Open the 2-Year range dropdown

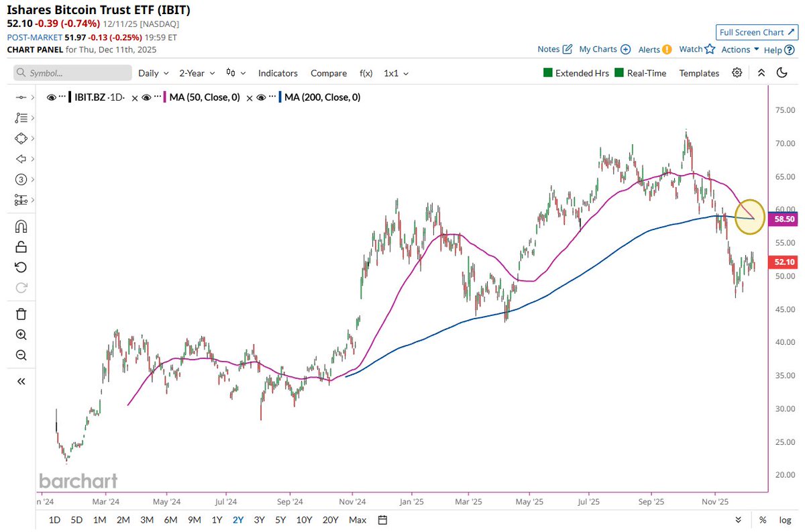(196, 73)
